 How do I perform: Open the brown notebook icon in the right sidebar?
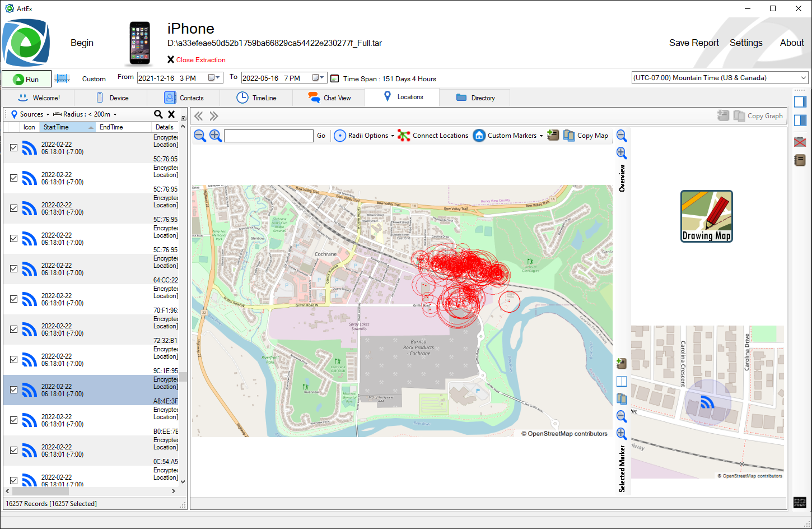800,160
